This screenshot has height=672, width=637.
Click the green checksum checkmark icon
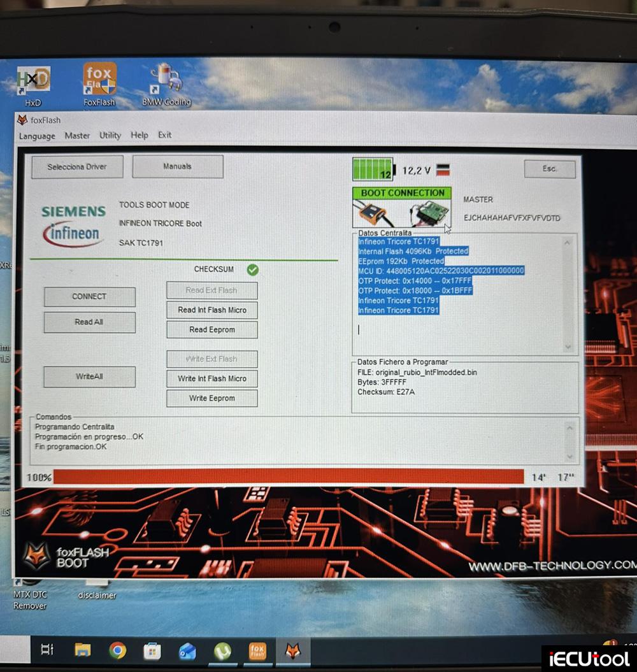(253, 269)
